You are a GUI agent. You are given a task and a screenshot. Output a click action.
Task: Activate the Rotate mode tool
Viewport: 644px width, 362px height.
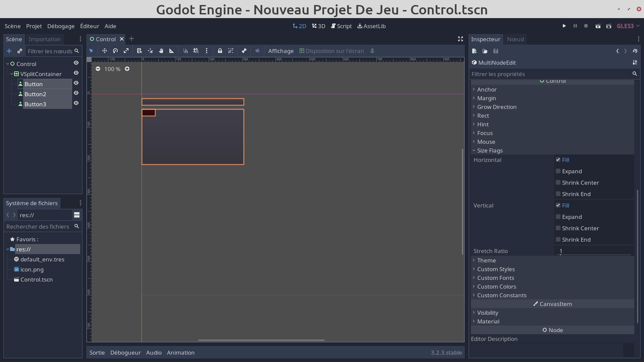[x=115, y=51]
